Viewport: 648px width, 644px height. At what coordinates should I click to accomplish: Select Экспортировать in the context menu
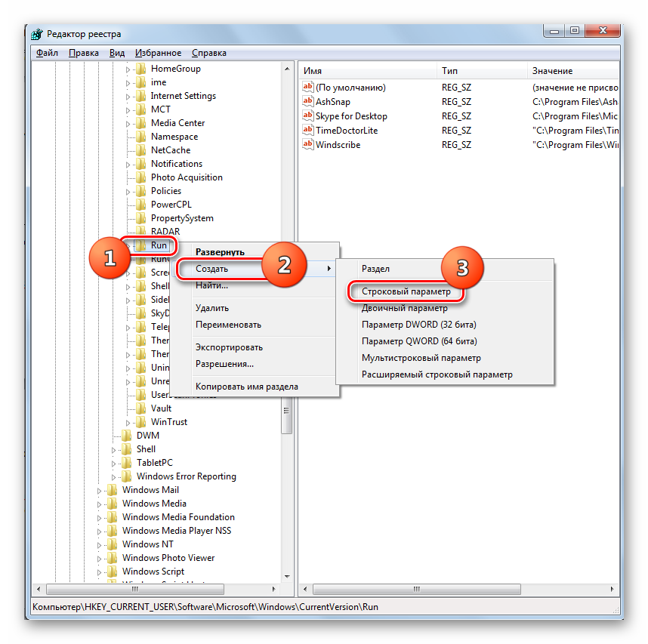click(x=229, y=347)
